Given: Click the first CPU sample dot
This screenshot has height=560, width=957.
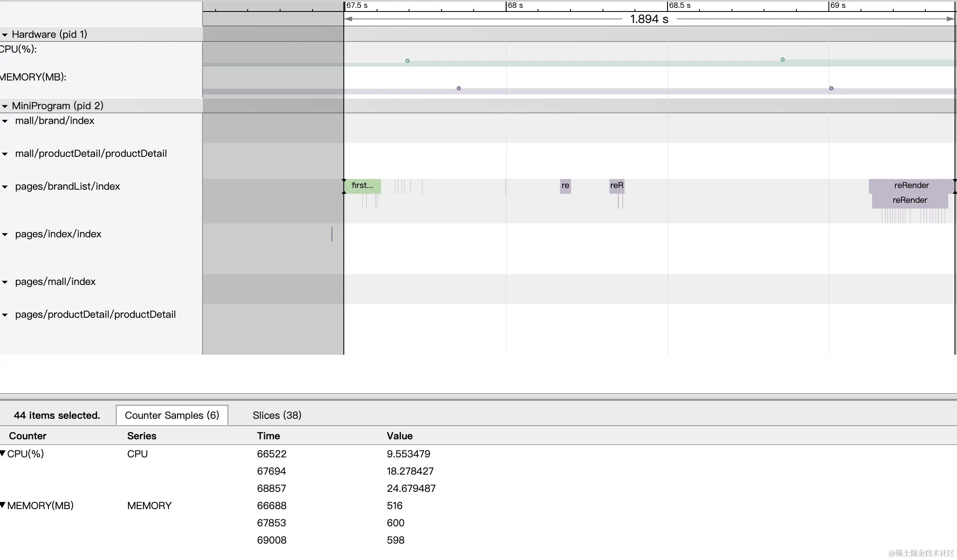Looking at the screenshot, I should 407,61.
